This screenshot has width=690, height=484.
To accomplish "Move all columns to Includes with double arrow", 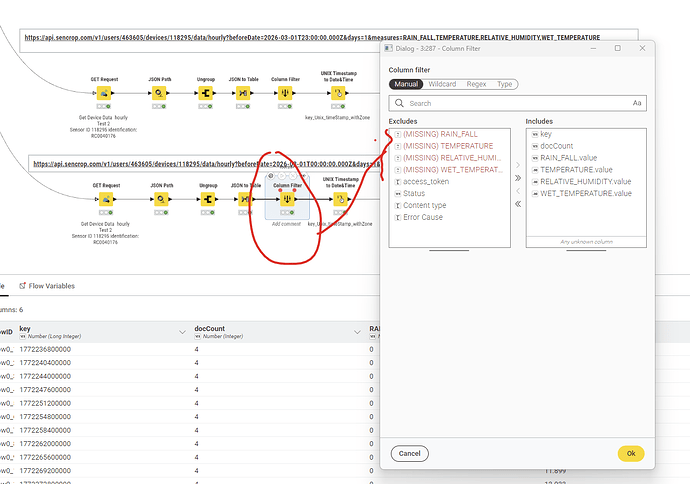I will [518, 177].
